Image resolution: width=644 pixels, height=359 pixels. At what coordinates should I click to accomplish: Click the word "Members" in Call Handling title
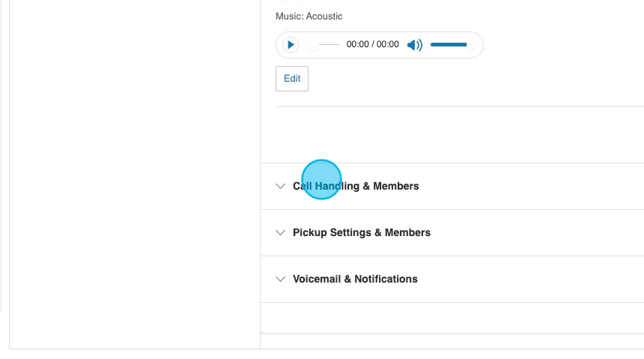[396, 186]
